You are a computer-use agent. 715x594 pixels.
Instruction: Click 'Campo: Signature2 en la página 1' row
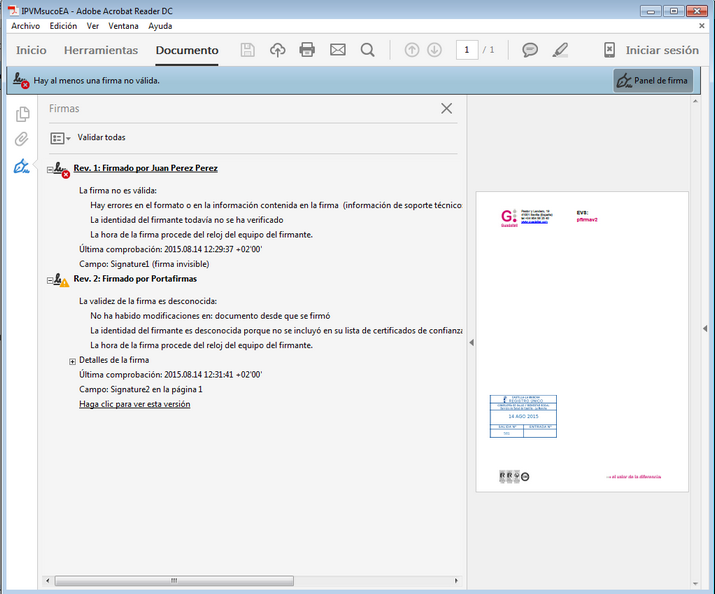pyautogui.click(x=140, y=389)
